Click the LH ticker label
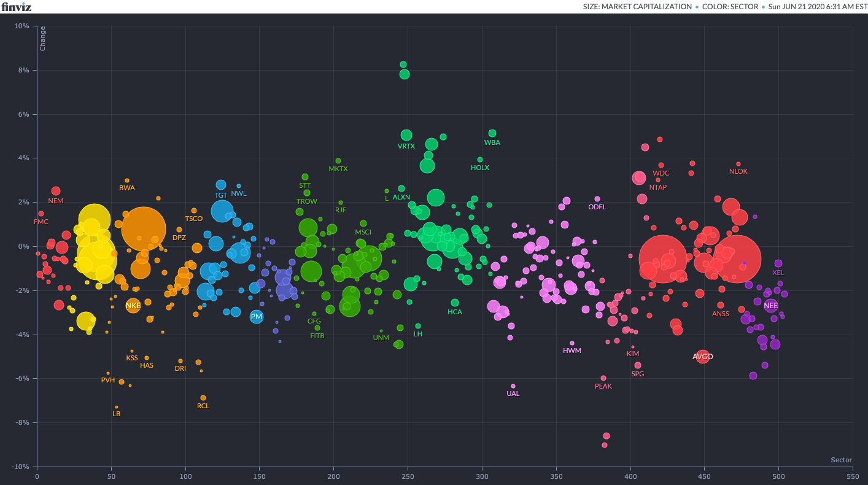Viewport: 868px width, 485px height. click(418, 334)
